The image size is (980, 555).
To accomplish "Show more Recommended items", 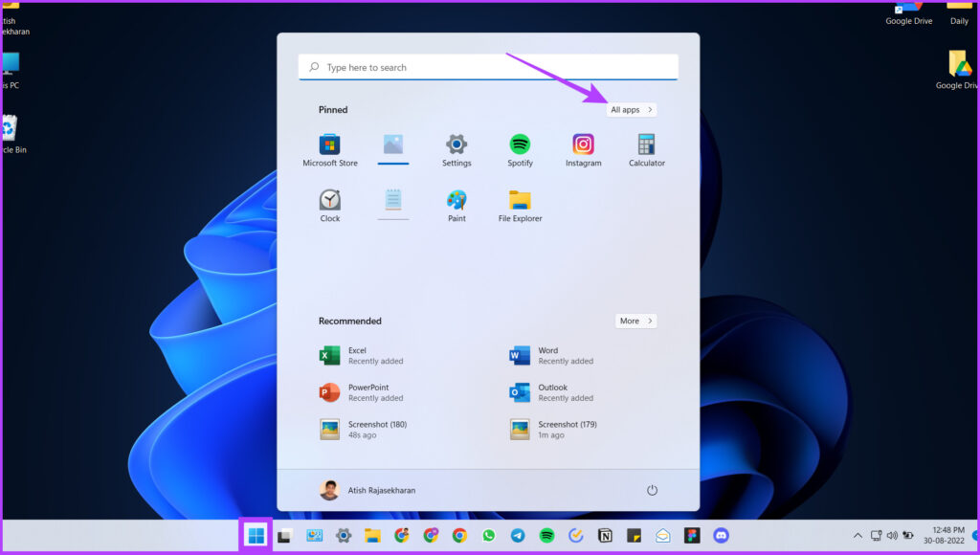I will (635, 321).
